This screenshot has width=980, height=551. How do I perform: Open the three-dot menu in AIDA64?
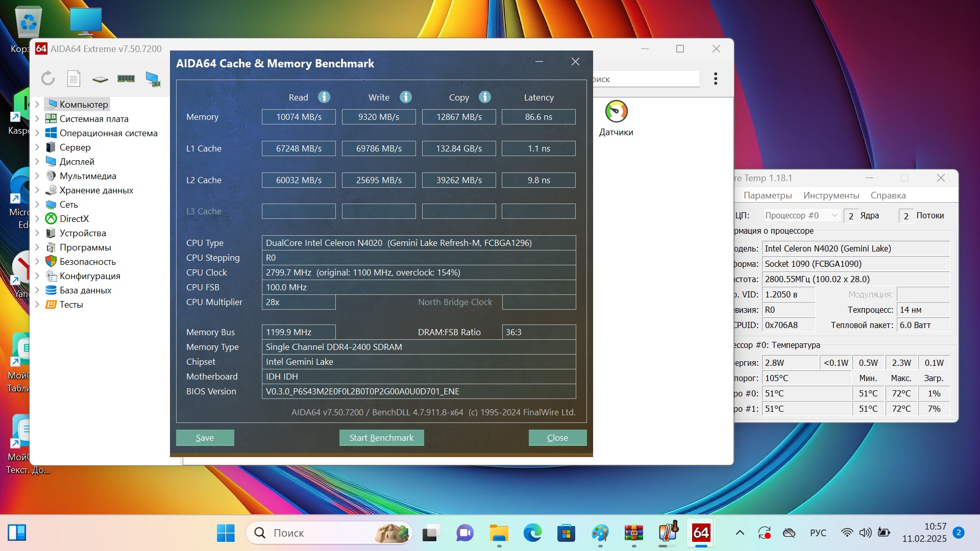[x=716, y=79]
